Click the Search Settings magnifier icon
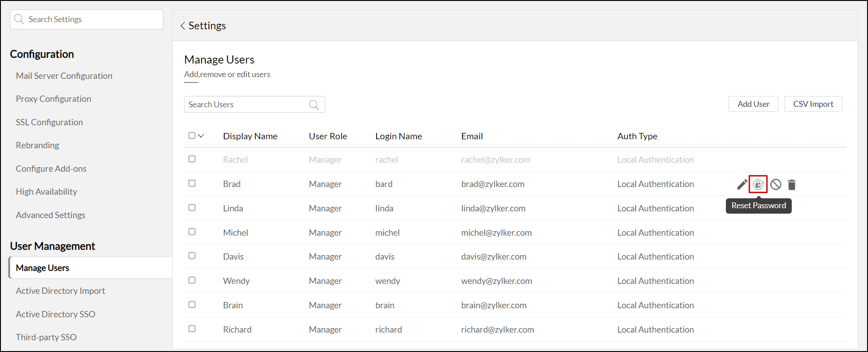 point(19,19)
